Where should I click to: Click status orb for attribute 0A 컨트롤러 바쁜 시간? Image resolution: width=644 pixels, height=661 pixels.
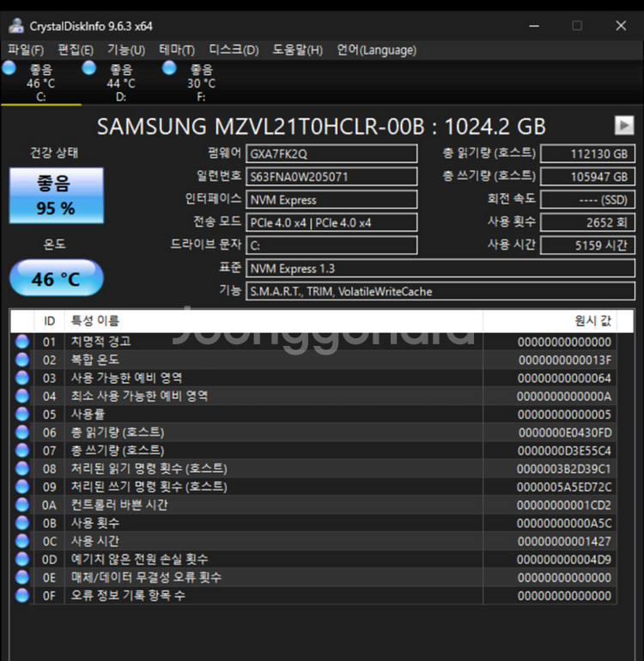[x=22, y=505]
